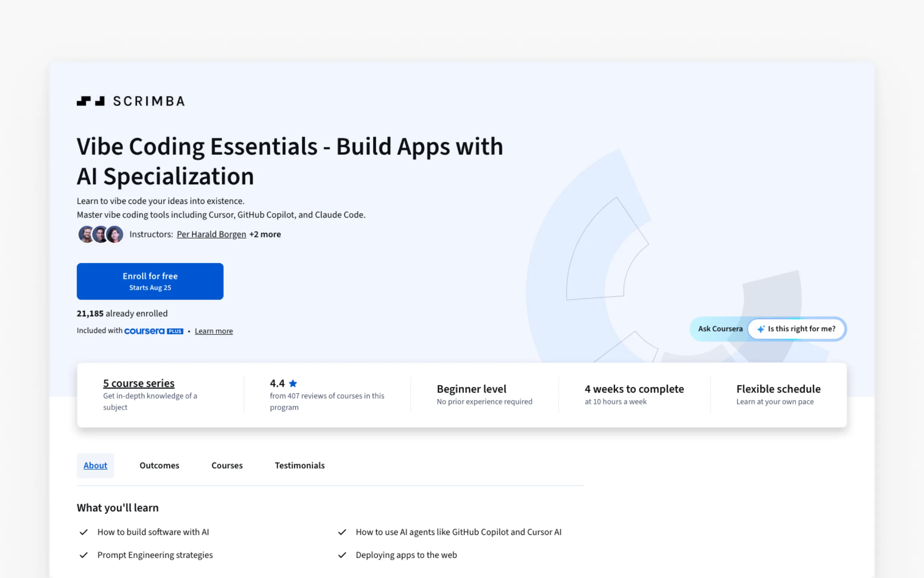924x578 pixels.
Task: Show the +2 more instructors
Action: (x=265, y=234)
